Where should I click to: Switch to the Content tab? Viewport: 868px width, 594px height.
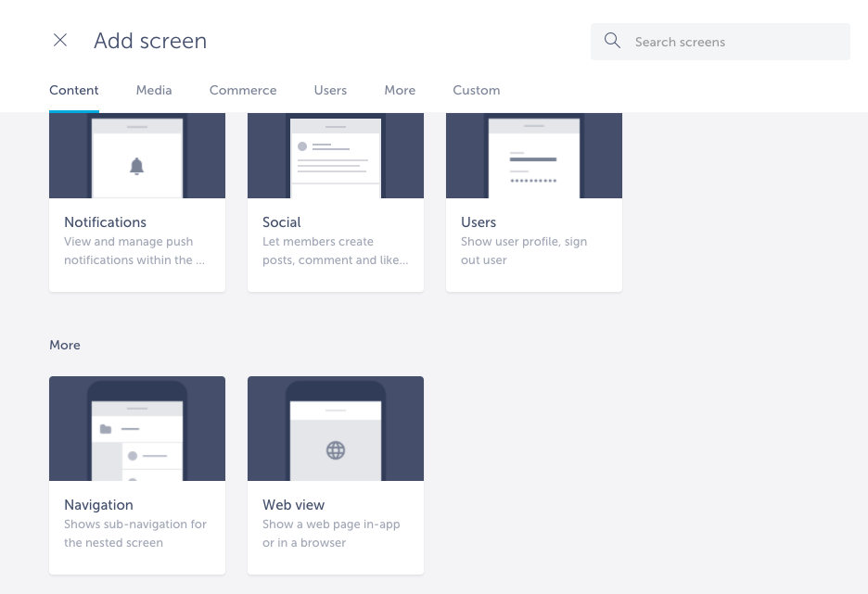click(73, 90)
